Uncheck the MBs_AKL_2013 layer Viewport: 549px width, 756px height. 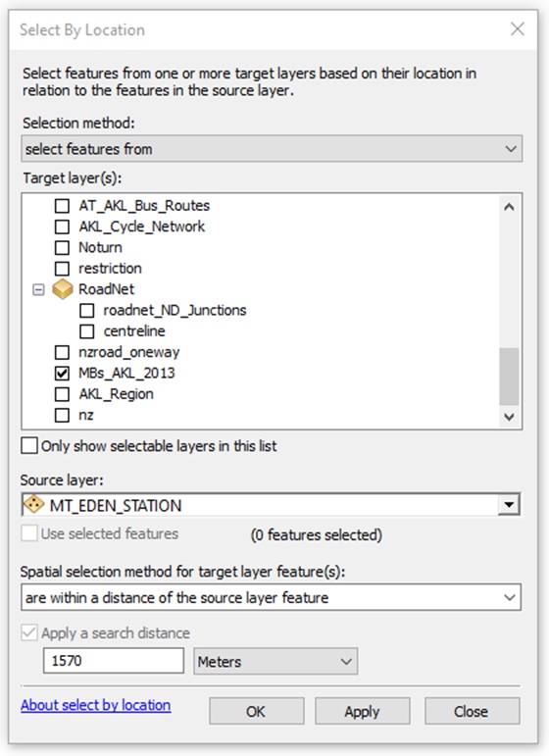[x=62, y=374]
